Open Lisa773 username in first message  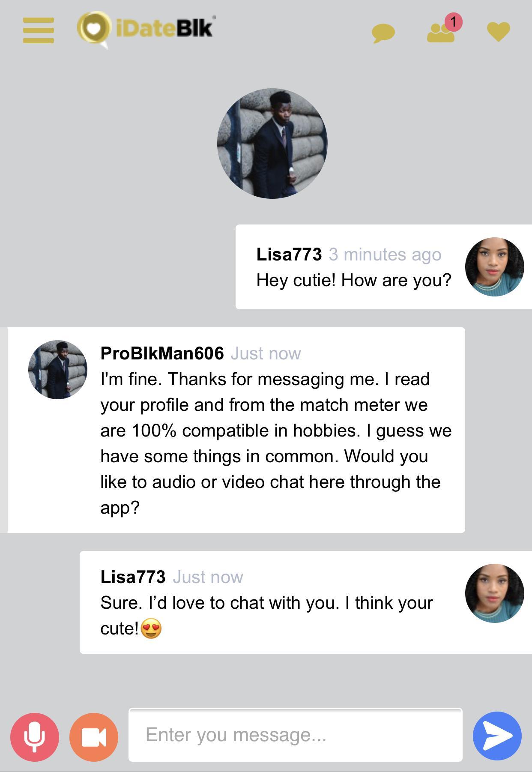289,254
